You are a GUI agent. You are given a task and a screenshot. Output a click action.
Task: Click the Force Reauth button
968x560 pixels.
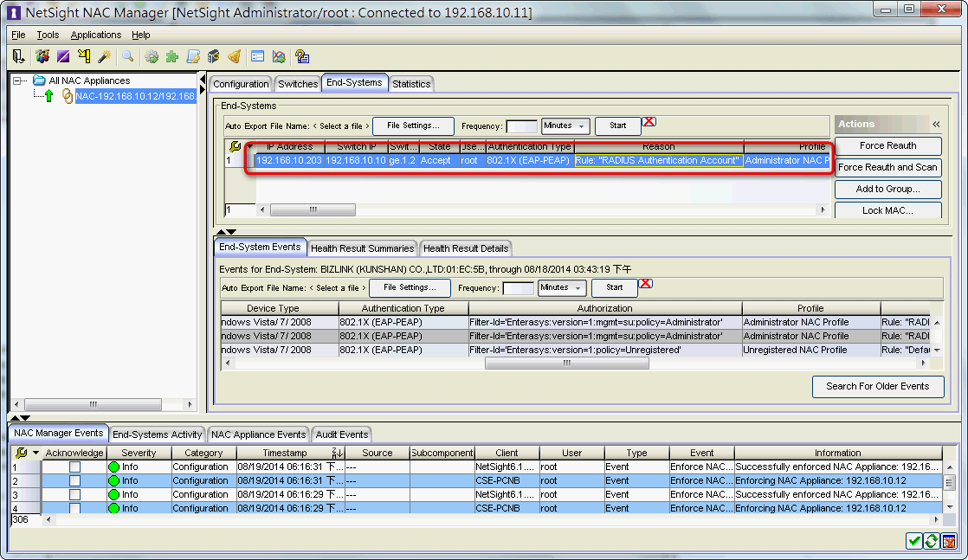pos(887,145)
